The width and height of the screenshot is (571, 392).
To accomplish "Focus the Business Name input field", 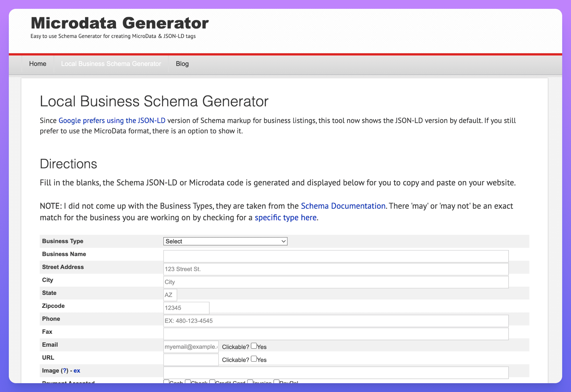I will [336, 256].
